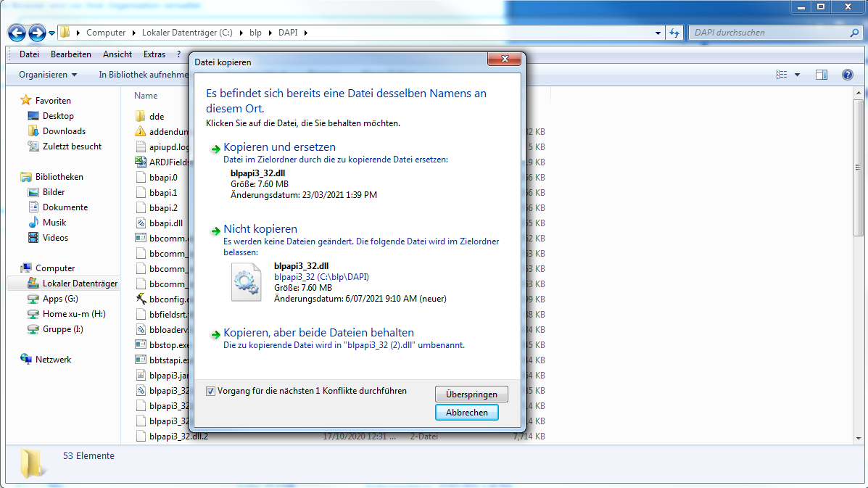868x488 pixels.
Task: Open the Netzwerk item
Action: coord(46,360)
